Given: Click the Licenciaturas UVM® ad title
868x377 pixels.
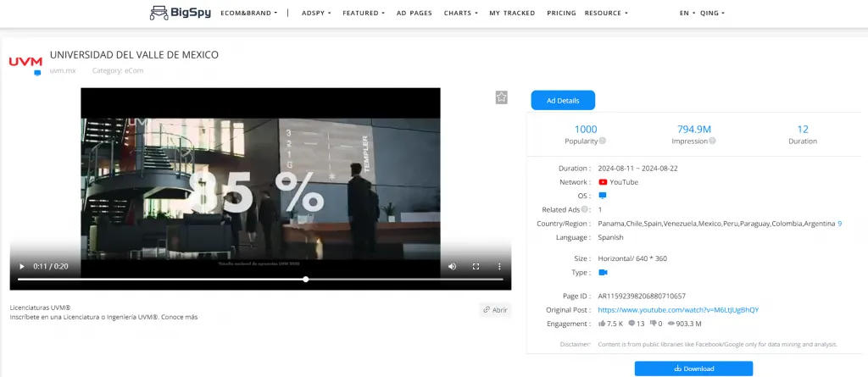Looking at the screenshot, I should click(41, 308).
